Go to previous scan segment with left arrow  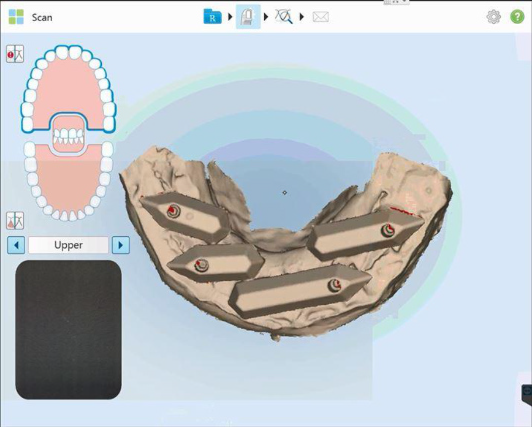16,245
